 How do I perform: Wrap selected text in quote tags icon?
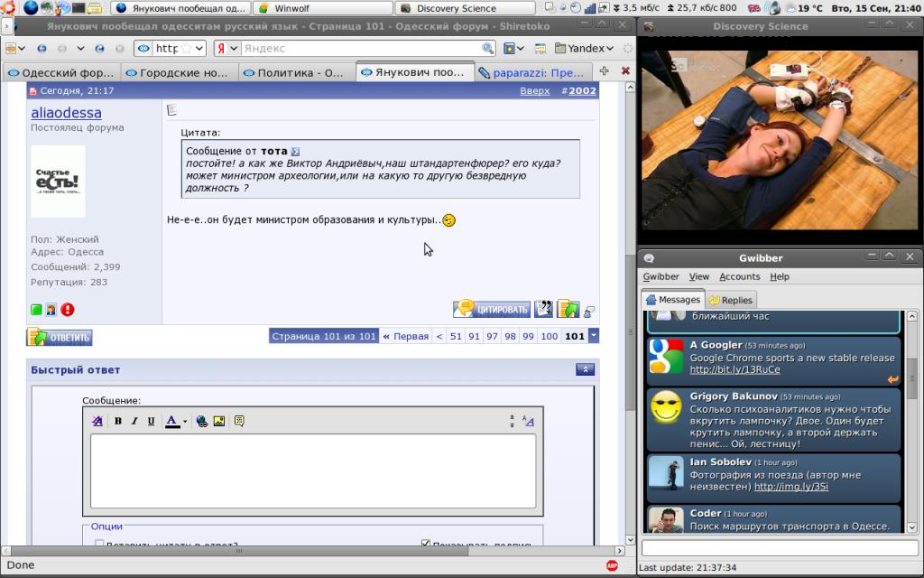coord(238,421)
